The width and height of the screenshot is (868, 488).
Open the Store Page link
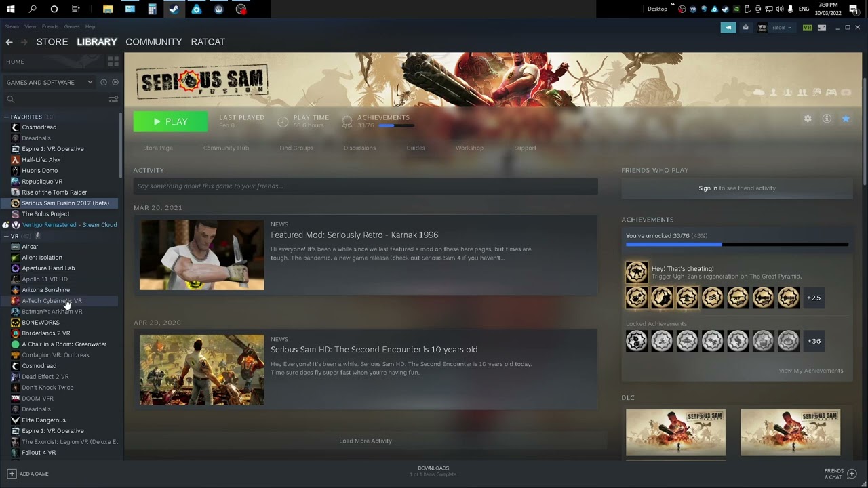pos(158,148)
